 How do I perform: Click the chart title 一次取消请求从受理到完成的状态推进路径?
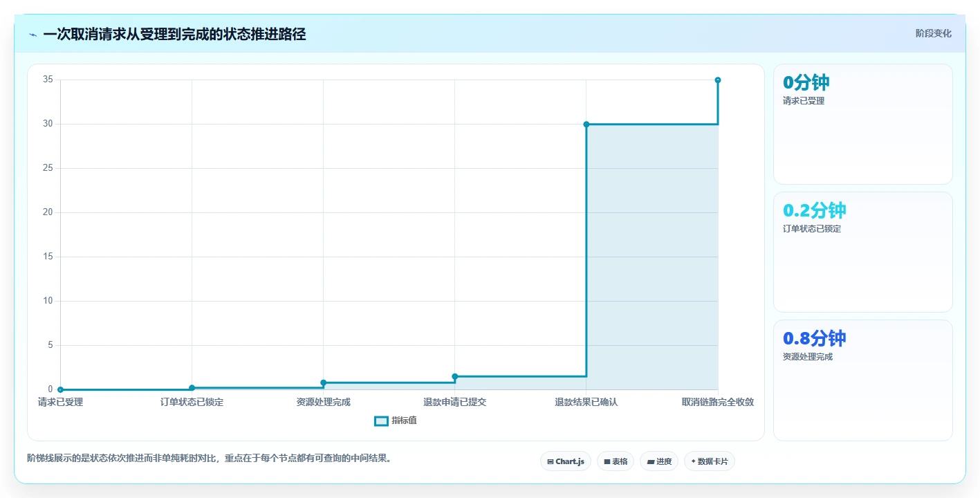coord(174,34)
